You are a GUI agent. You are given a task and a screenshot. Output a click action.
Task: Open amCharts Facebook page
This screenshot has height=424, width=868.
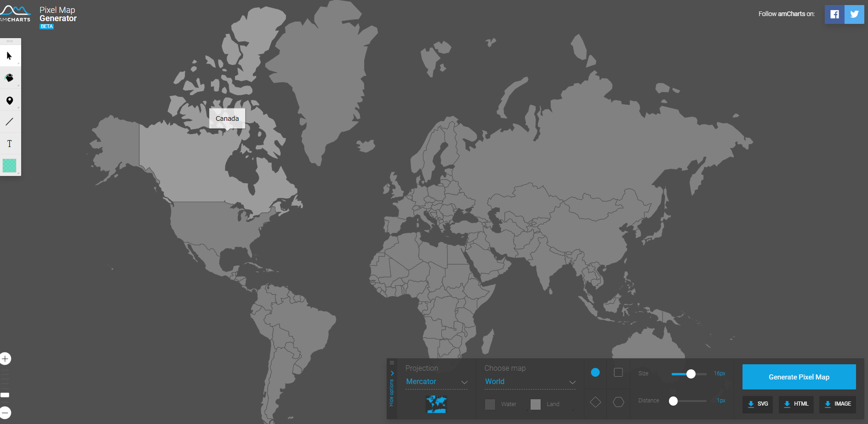point(834,14)
